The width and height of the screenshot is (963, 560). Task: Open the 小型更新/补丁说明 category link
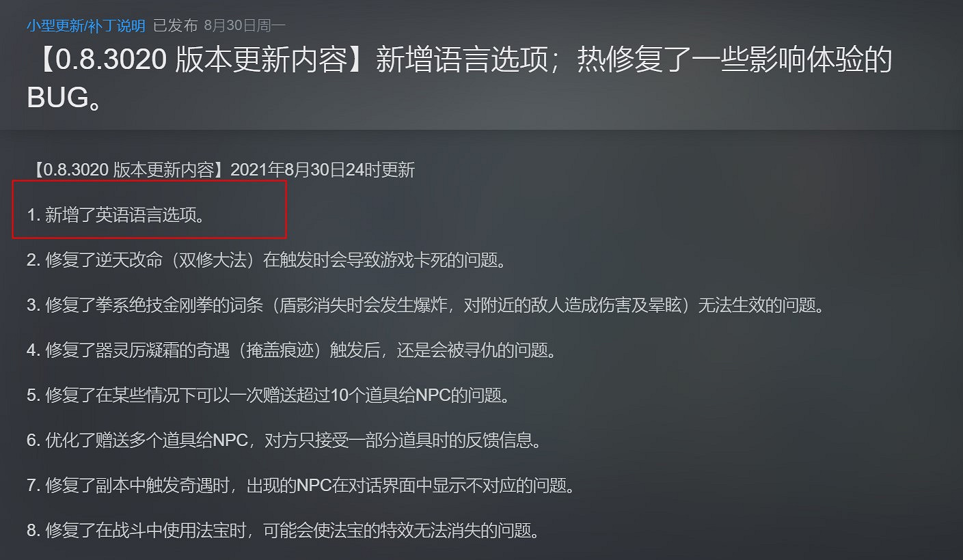click(x=86, y=26)
